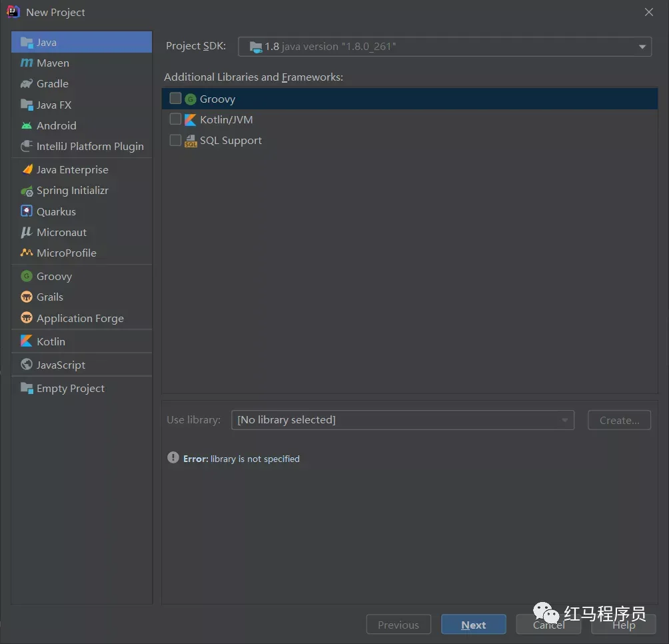Screen dimensions: 669x644
Task: Click the Create... library button
Action: 619,420
